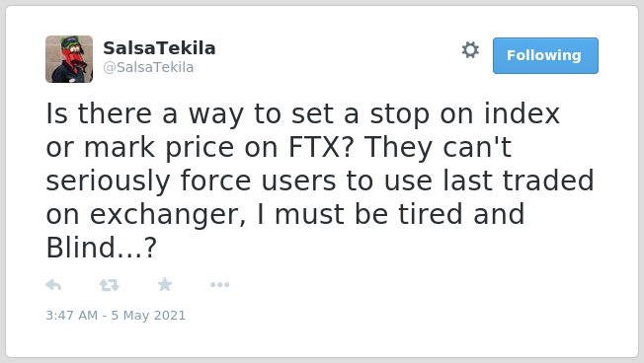The height and width of the screenshot is (363, 644).
Task: Retweet this post with the retweet icon
Action: coord(110,285)
